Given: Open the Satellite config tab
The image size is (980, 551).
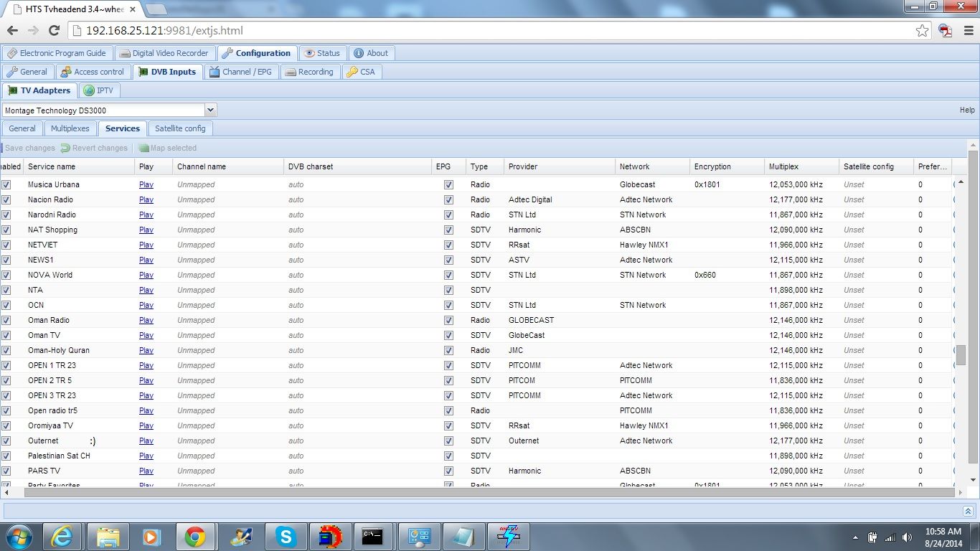Looking at the screenshot, I should point(180,128).
